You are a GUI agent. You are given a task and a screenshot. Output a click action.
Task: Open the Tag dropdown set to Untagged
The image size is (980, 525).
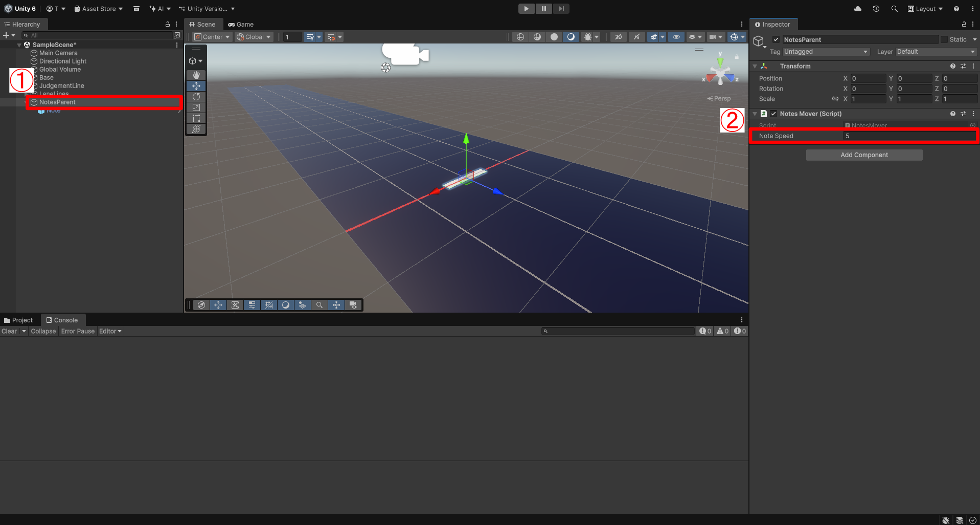tap(826, 52)
